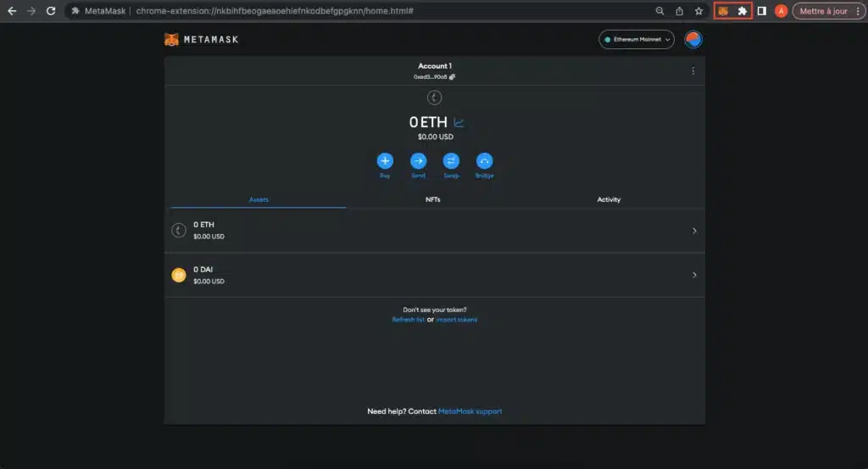Click the Ethereum logo above the balance
Screen dimensions: 868x469
[435, 98]
